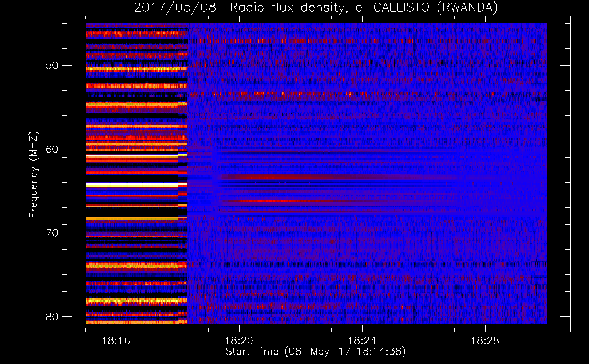Click the 18:20 time tick label
The image size is (589, 364).
tap(239, 341)
